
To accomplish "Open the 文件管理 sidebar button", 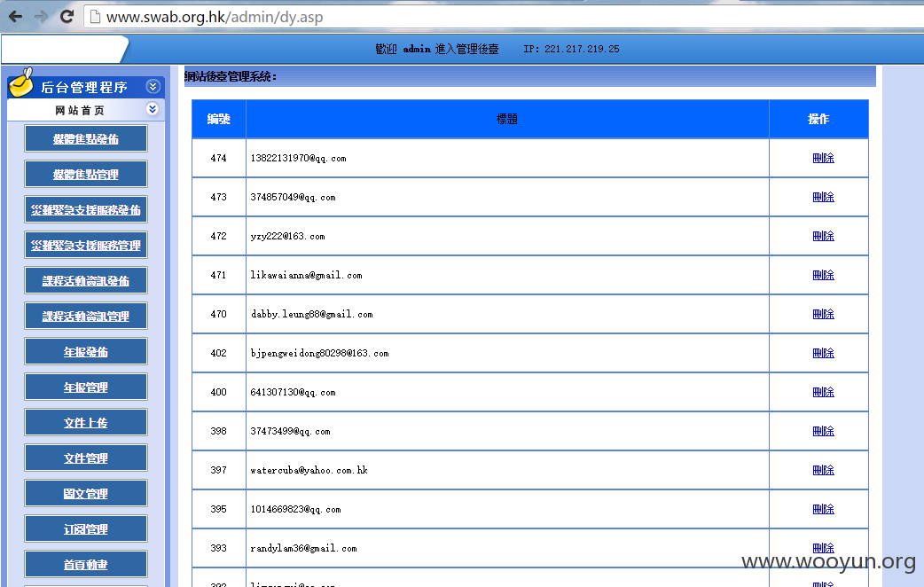I will pyautogui.click(x=86, y=458).
